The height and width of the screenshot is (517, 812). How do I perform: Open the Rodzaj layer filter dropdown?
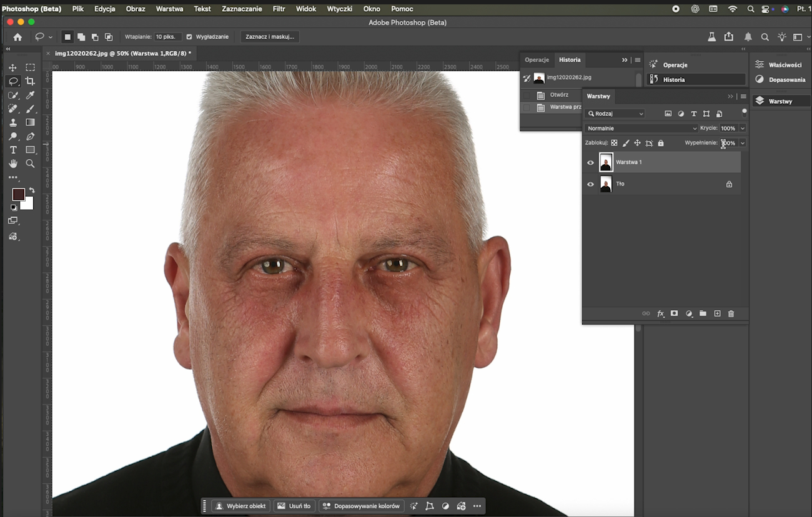pyautogui.click(x=615, y=114)
